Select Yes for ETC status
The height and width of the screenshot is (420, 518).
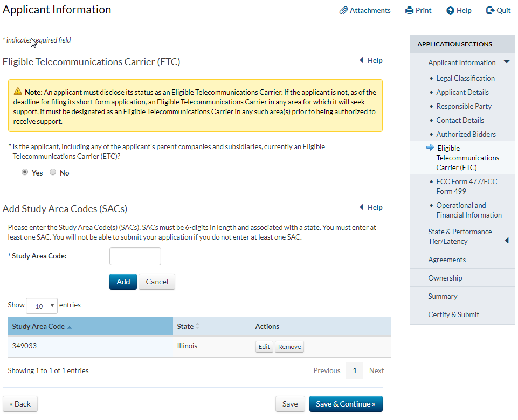tap(25, 173)
